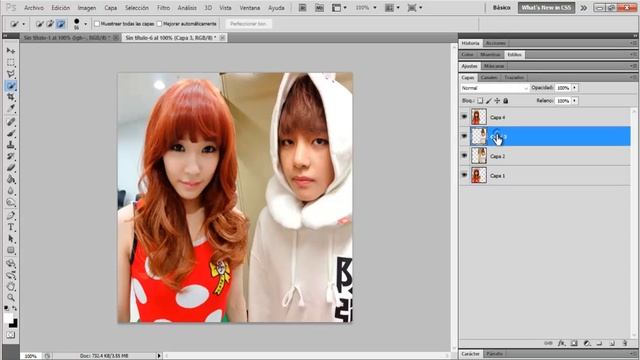
Task: Select the Rectangular Marquee tool
Action: [x=11, y=62]
